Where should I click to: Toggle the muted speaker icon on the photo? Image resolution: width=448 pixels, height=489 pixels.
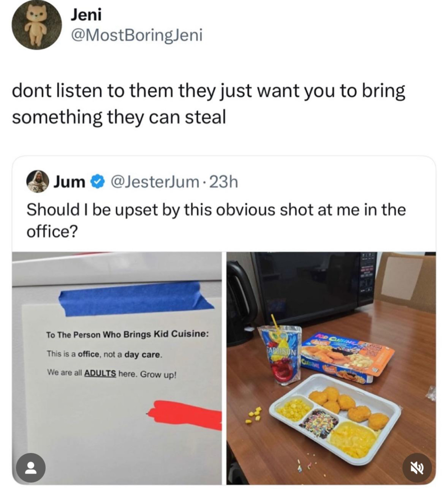click(417, 467)
